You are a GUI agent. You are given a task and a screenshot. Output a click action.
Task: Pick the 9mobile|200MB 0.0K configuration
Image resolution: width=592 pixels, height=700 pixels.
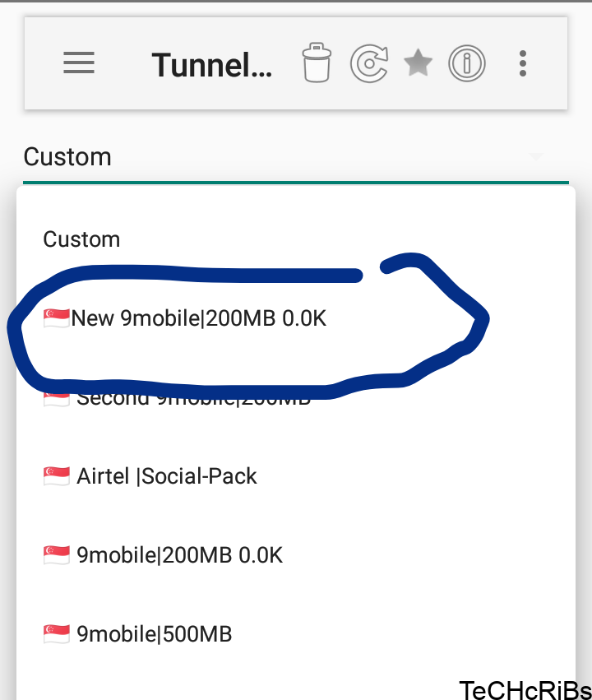pos(177,555)
